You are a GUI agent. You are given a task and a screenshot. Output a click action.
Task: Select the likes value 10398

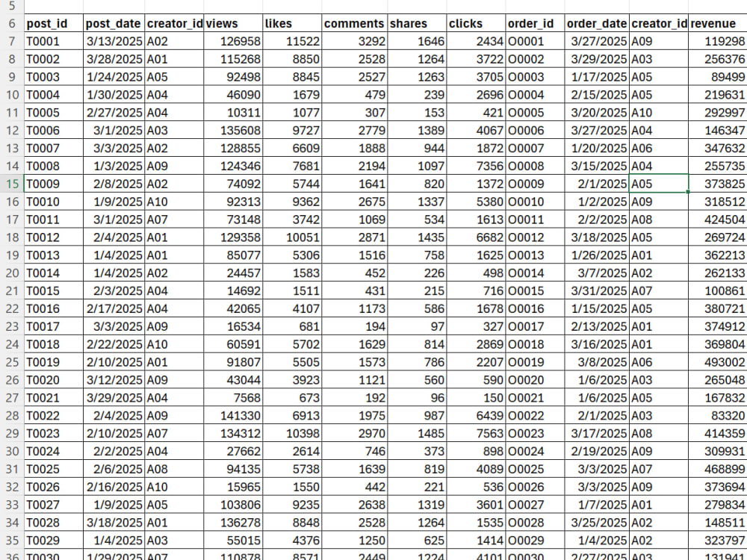292,433
